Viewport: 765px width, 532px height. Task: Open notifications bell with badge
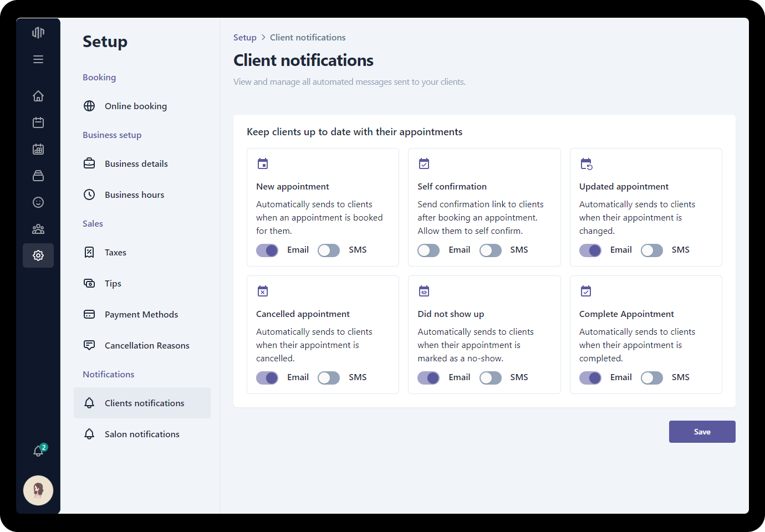click(38, 451)
